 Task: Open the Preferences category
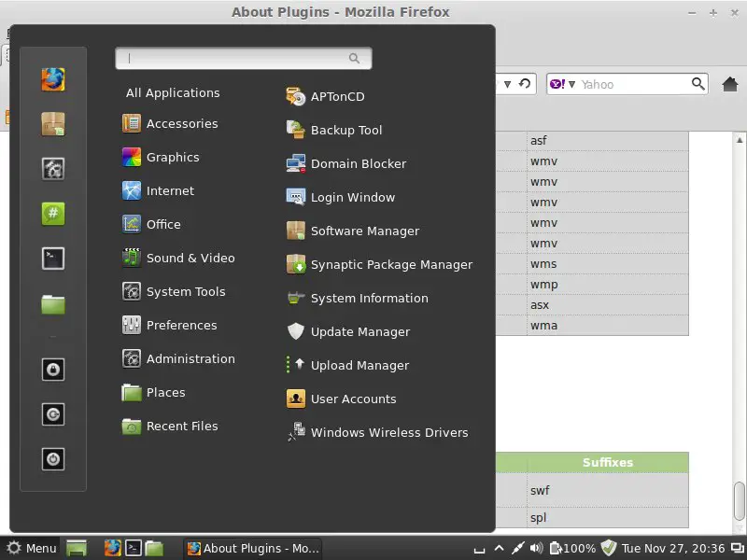170,325
